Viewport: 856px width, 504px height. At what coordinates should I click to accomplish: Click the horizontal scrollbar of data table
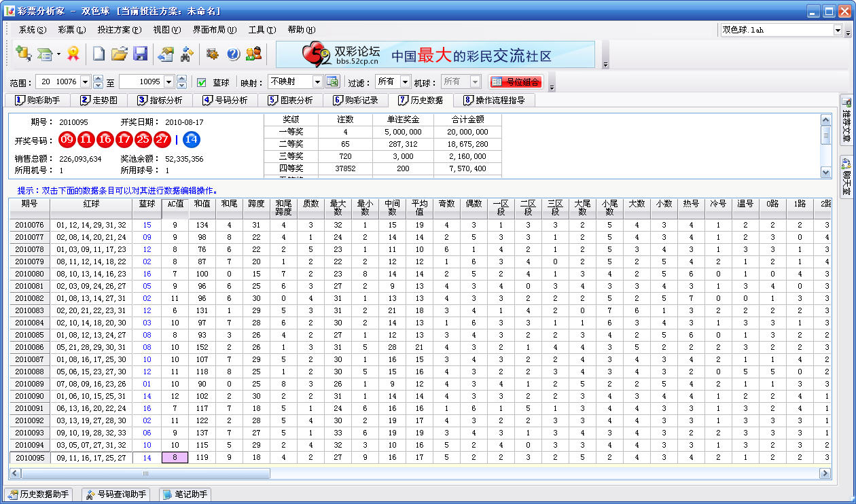421,473
